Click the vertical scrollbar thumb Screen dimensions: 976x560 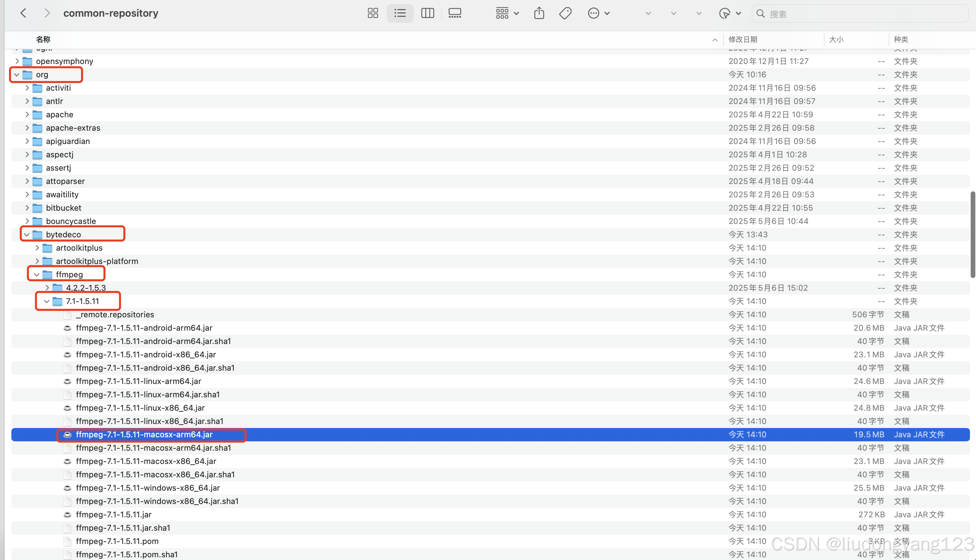(x=973, y=235)
